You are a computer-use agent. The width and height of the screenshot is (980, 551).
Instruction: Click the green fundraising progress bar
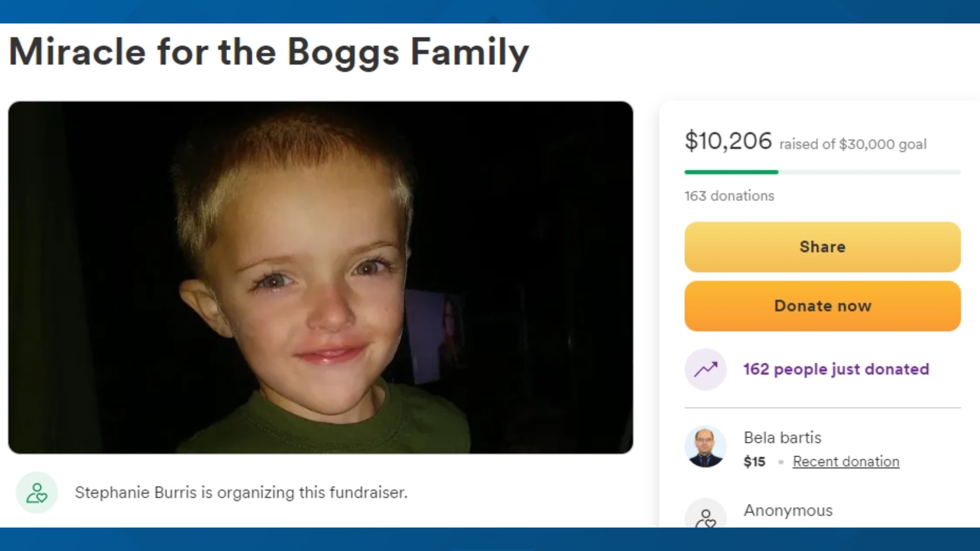(731, 172)
